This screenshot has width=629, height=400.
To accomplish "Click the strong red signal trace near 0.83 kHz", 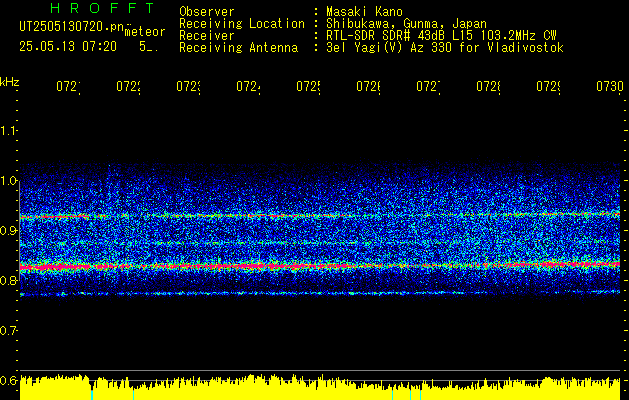I will (320, 266).
